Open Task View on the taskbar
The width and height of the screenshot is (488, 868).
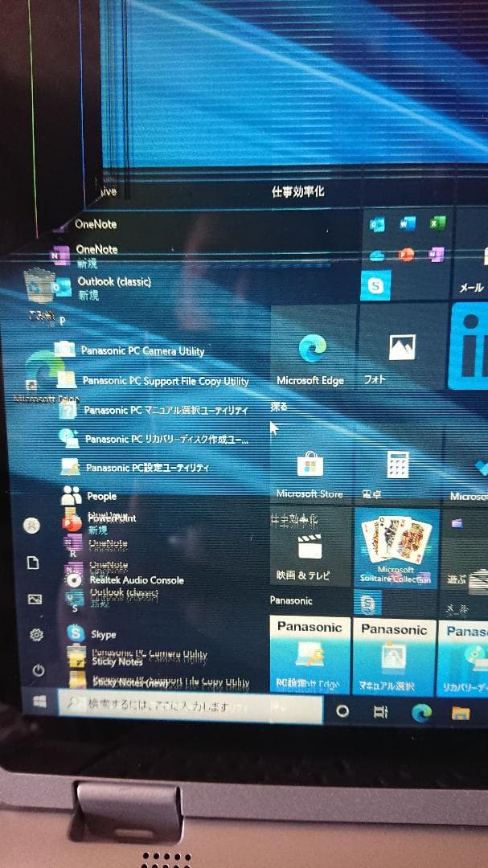(380, 712)
